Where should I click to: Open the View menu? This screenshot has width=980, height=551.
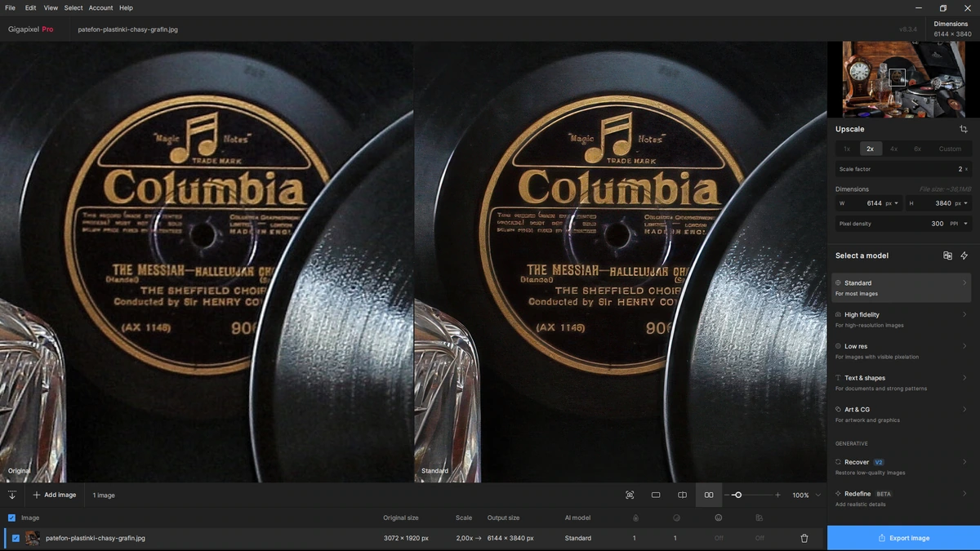51,7
